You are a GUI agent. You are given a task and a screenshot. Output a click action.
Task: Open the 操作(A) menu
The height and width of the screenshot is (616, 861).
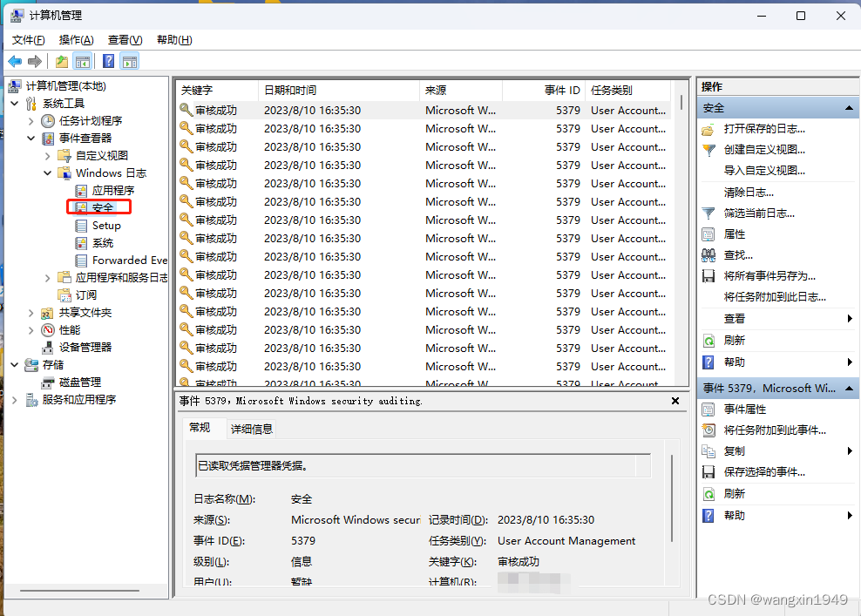(76, 39)
